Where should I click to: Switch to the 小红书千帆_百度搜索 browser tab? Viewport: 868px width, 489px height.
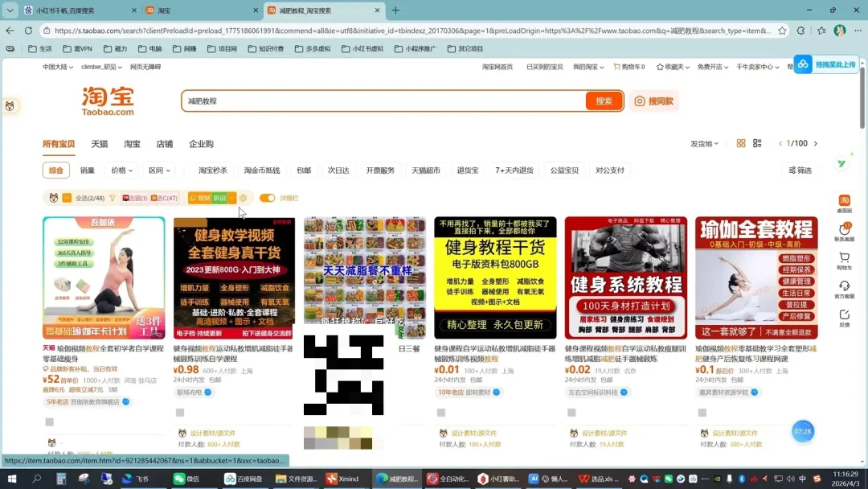(79, 10)
